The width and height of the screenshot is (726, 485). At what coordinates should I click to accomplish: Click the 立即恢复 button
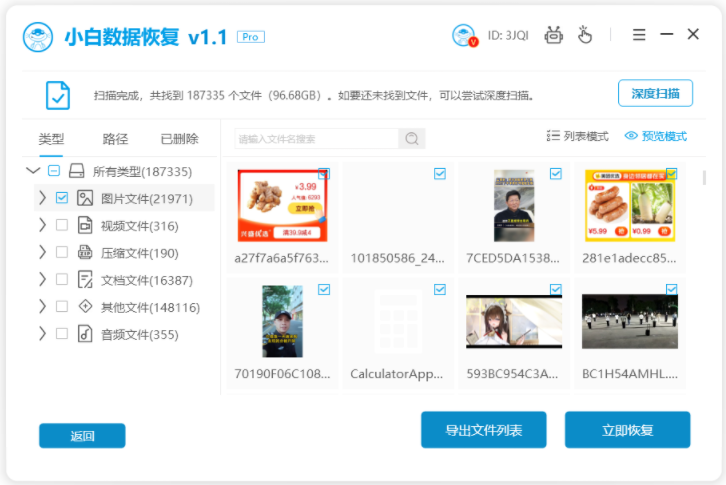click(627, 430)
